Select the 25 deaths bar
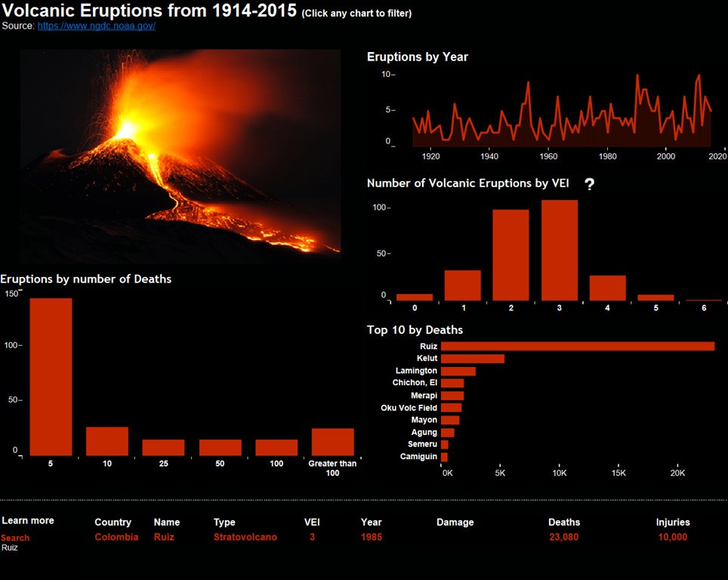The height and width of the screenshot is (580, 728). (x=163, y=447)
